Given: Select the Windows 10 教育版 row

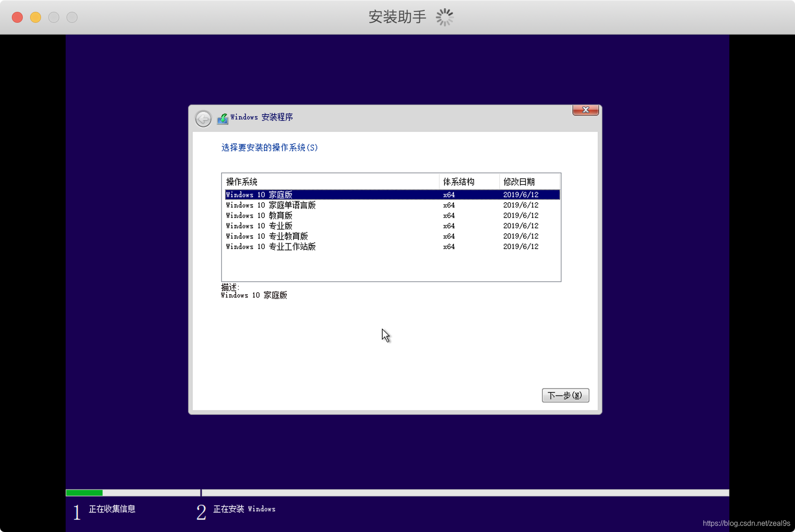Looking at the screenshot, I should pyautogui.click(x=392, y=215).
